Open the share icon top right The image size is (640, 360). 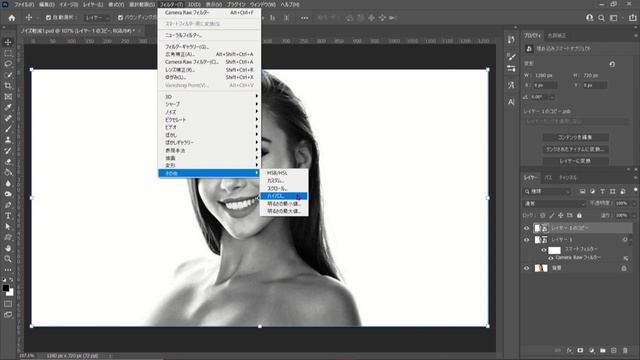click(x=632, y=18)
